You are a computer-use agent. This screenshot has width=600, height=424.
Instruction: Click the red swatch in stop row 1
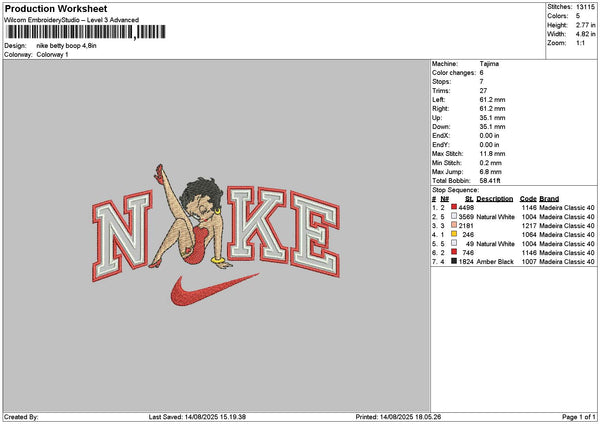pyautogui.click(x=454, y=207)
